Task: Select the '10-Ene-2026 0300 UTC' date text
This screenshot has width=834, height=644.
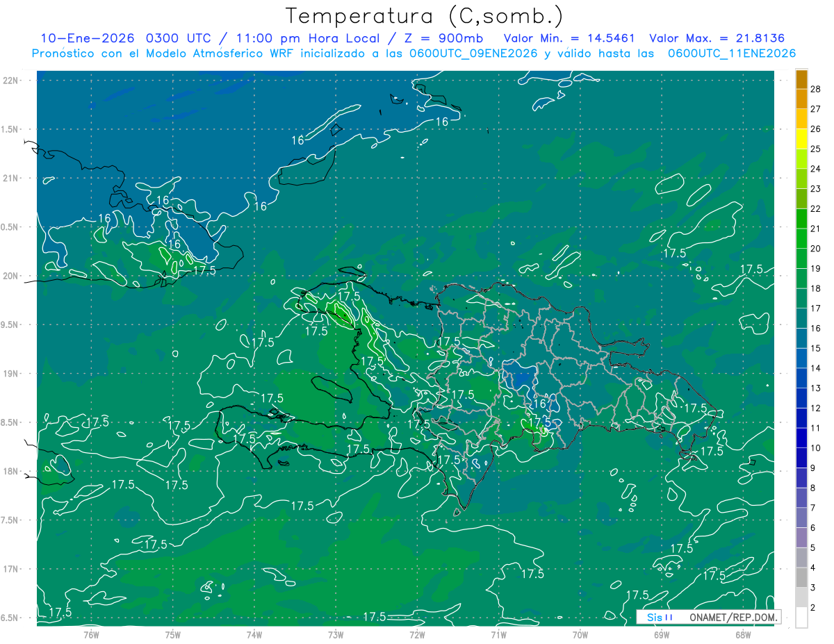Action: (127, 38)
